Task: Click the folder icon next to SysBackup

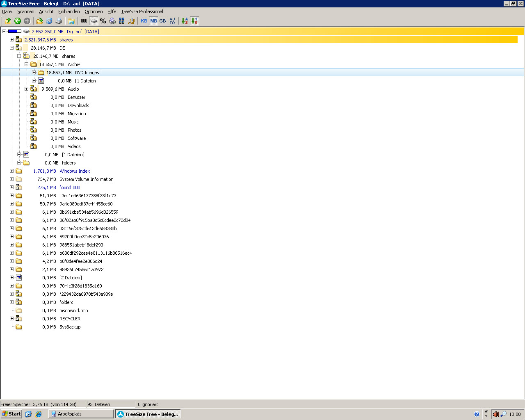Action: click(x=19, y=327)
